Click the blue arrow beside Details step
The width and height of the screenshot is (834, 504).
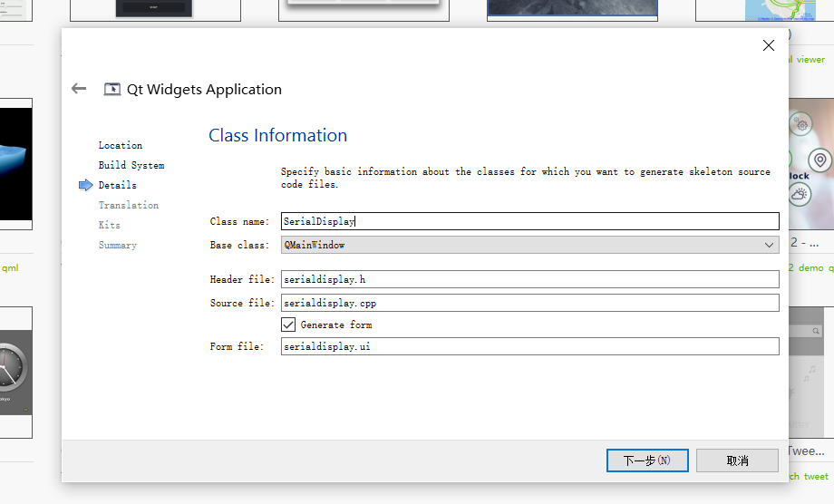[x=85, y=185]
